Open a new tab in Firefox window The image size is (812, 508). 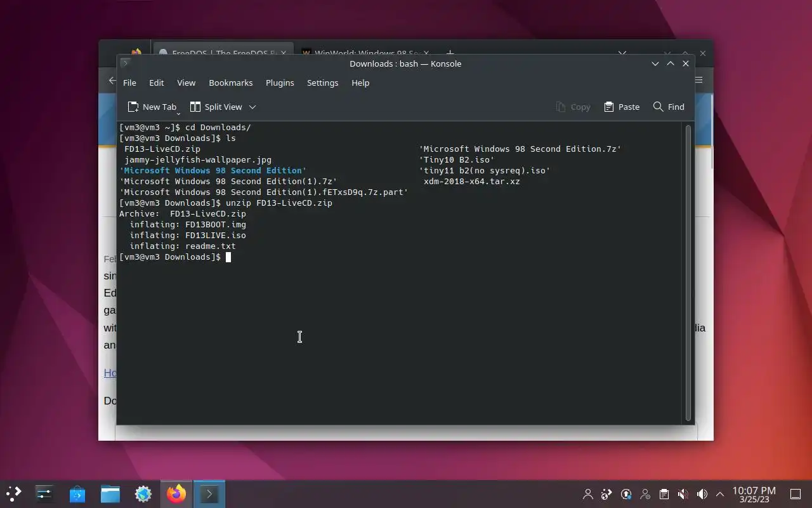point(450,53)
